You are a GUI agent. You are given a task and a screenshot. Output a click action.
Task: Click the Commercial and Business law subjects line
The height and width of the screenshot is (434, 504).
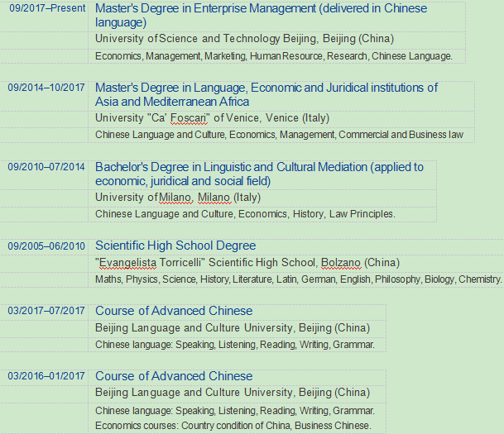click(279, 135)
